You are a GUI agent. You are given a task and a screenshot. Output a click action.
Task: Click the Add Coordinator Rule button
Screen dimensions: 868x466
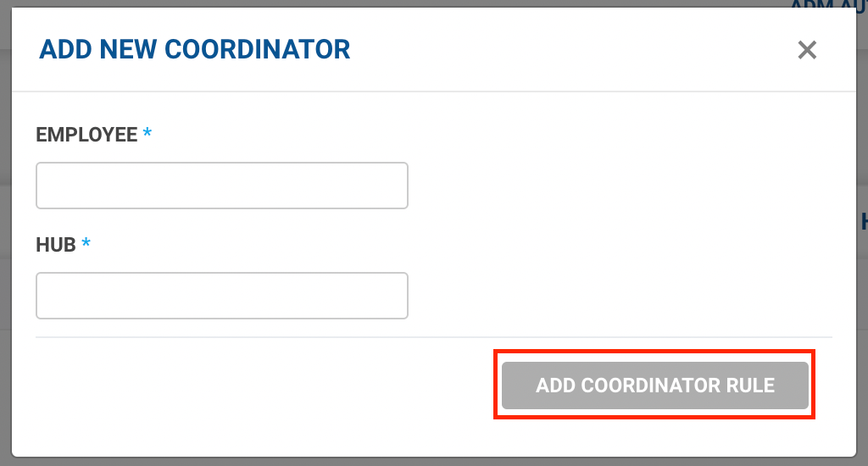654,386
